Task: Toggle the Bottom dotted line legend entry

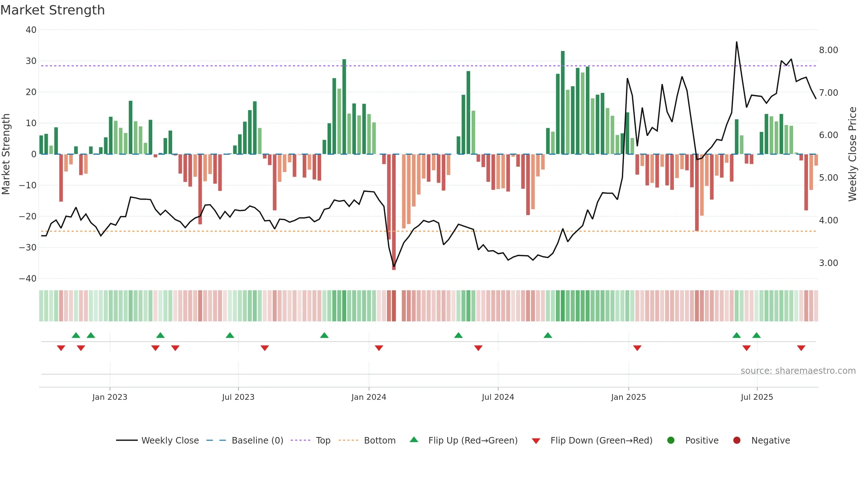Action: [367, 440]
